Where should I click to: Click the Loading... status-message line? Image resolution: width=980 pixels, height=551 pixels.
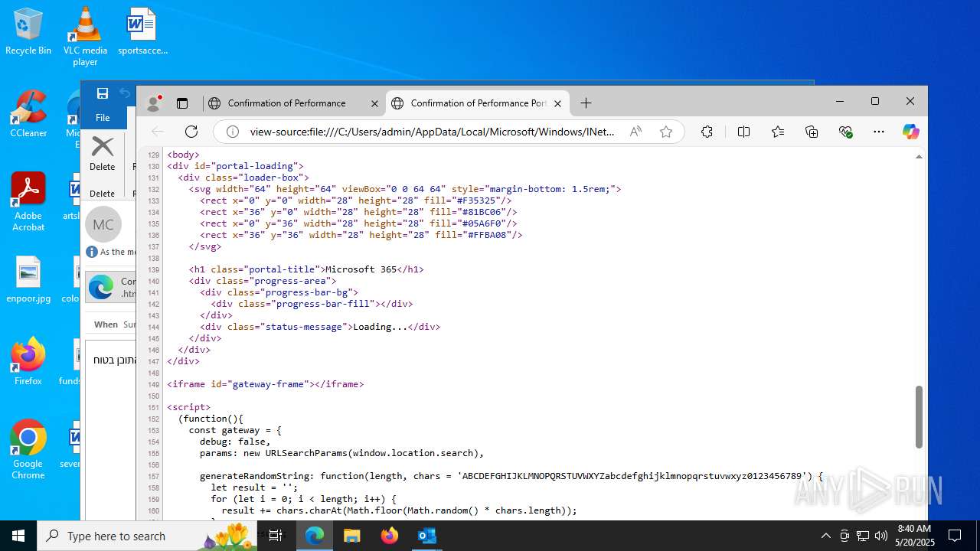pos(320,327)
